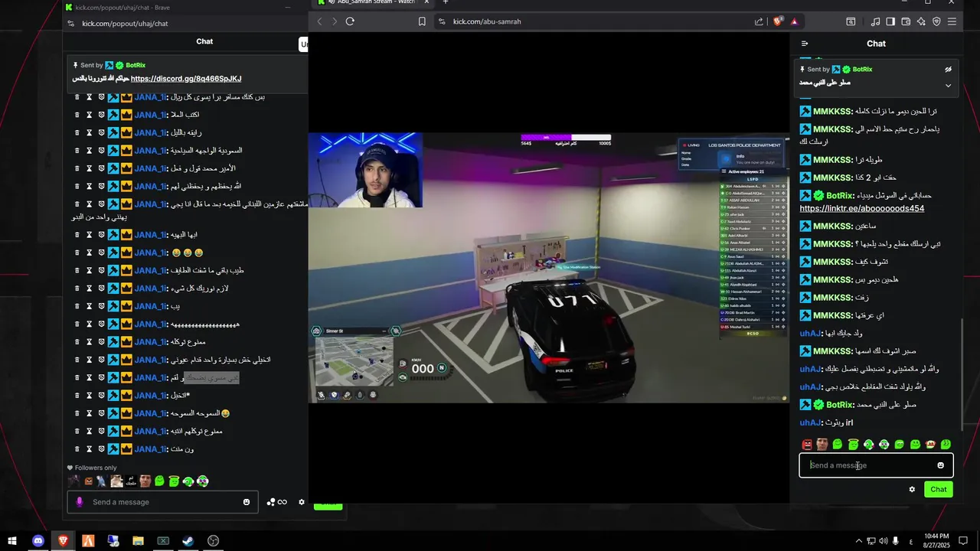Open Discord from the taskbar

pyautogui.click(x=38, y=541)
